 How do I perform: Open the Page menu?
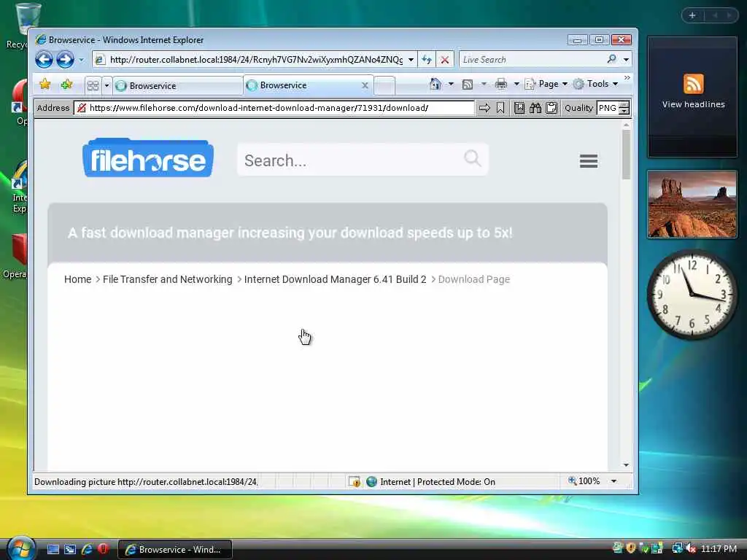pyautogui.click(x=546, y=85)
